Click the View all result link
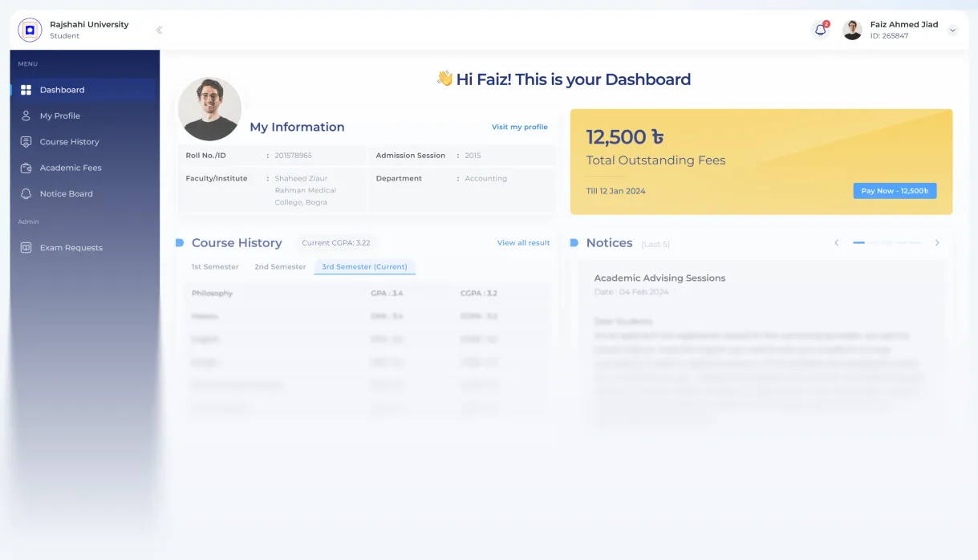The image size is (978, 560). 523,243
